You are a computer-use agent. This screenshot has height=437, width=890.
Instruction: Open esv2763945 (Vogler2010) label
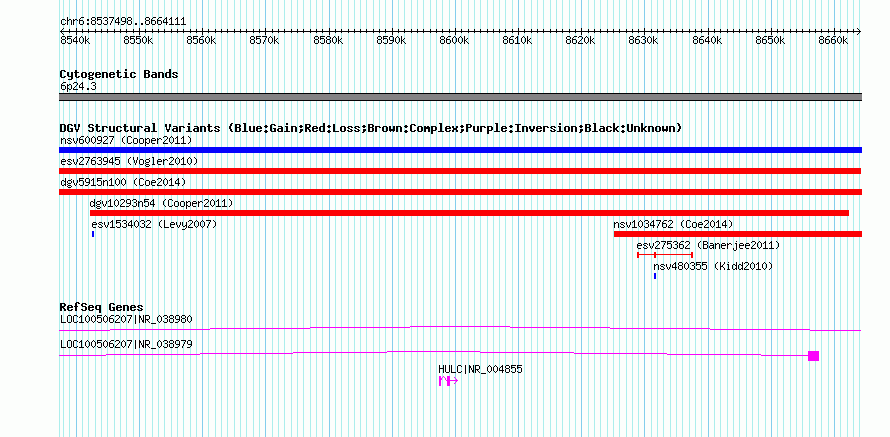click(129, 161)
